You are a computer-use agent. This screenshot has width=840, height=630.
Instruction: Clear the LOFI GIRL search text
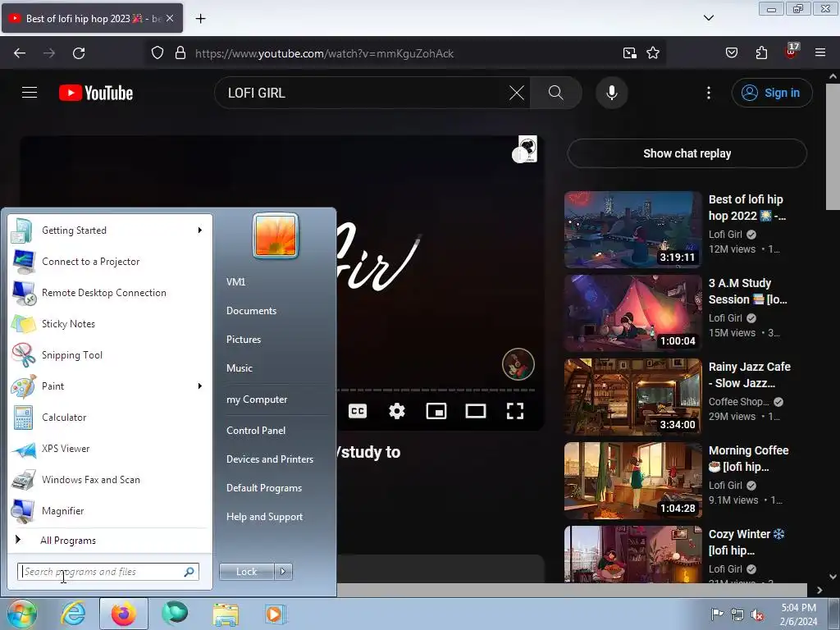point(517,93)
